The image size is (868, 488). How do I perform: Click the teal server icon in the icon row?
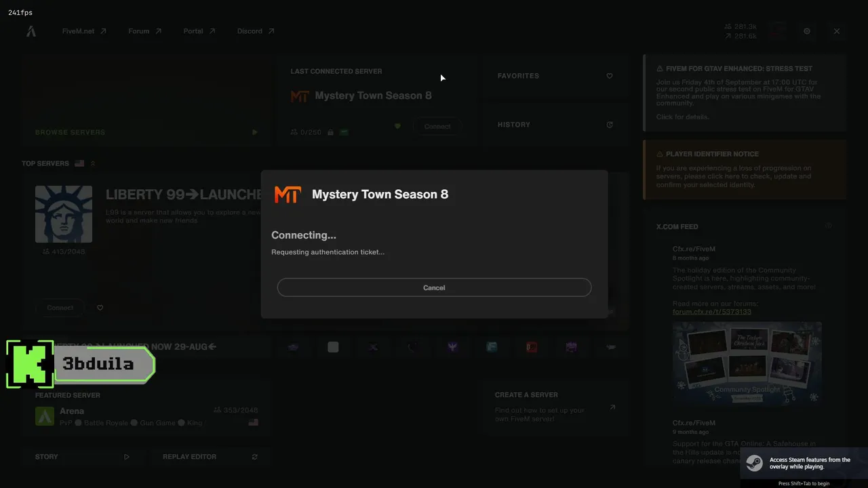pos(492,347)
